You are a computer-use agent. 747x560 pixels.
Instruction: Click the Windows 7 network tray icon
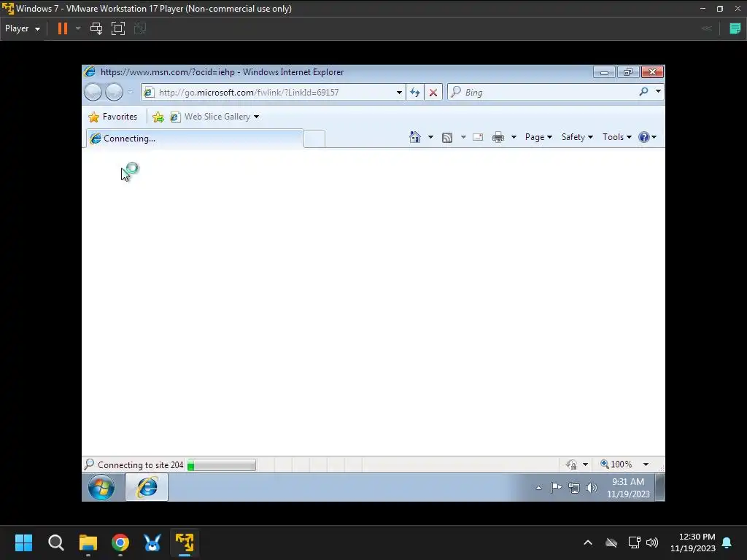click(574, 488)
